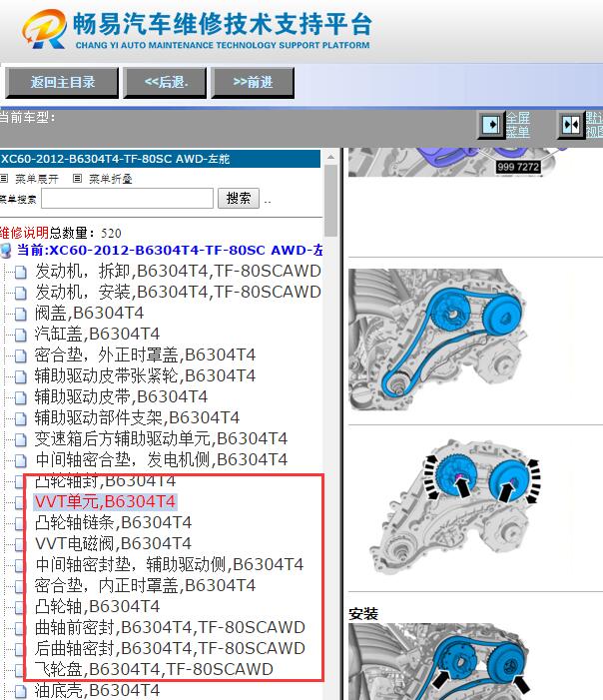Viewport: 603px width, 700px height.
Task: Open 变速箱后方辅助驱动单元,B6304T4
Action: [161, 438]
